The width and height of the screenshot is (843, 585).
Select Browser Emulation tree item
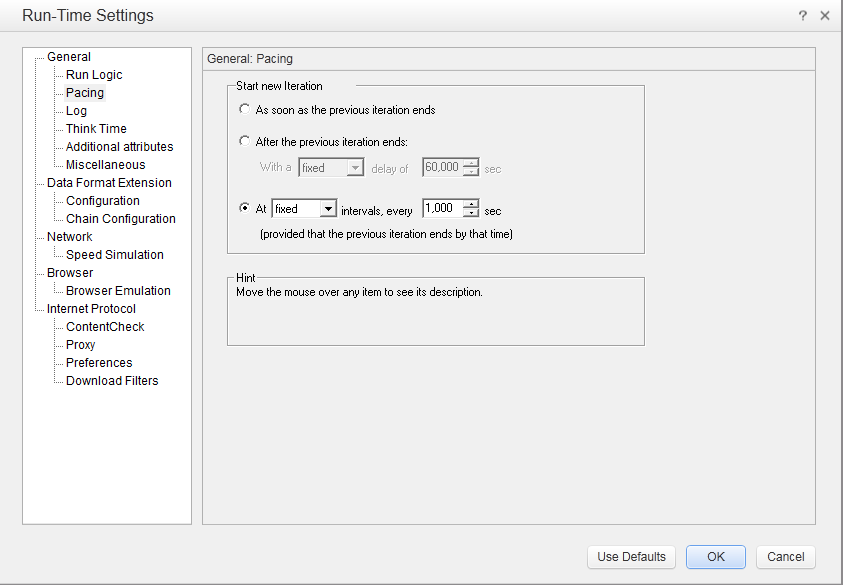[x=118, y=291]
